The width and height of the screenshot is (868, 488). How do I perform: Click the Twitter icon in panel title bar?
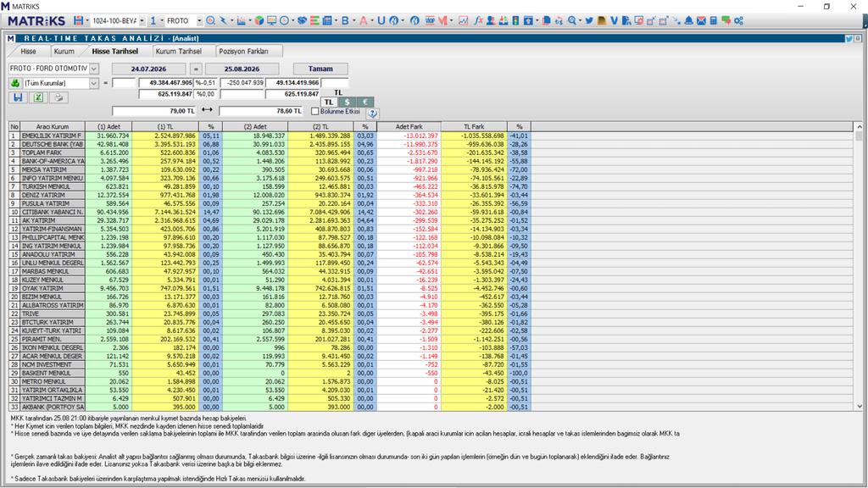tap(849, 39)
